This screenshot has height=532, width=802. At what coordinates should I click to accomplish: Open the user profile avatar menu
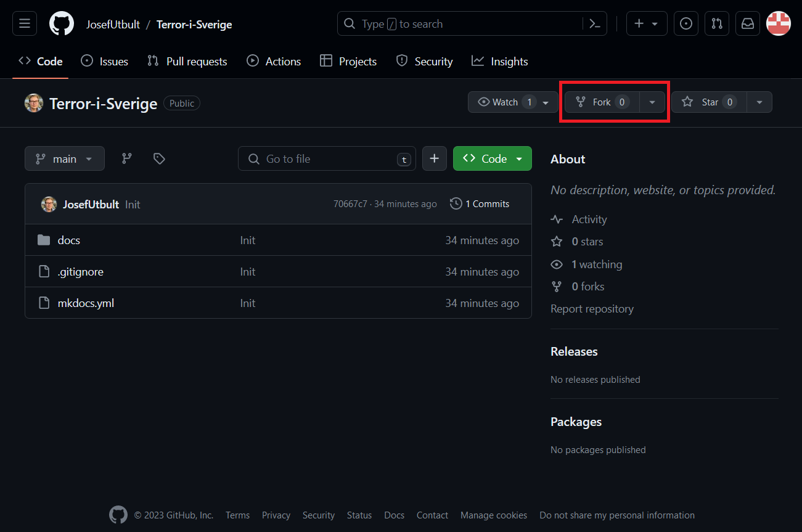(779, 24)
